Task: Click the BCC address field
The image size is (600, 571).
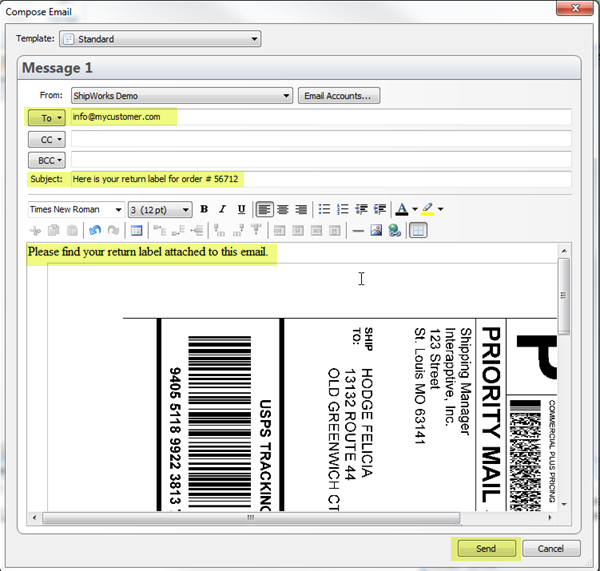Action: tap(321, 160)
